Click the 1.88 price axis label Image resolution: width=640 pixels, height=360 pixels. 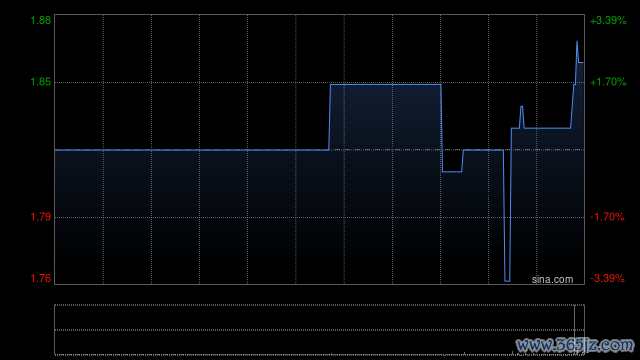click(41, 20)
